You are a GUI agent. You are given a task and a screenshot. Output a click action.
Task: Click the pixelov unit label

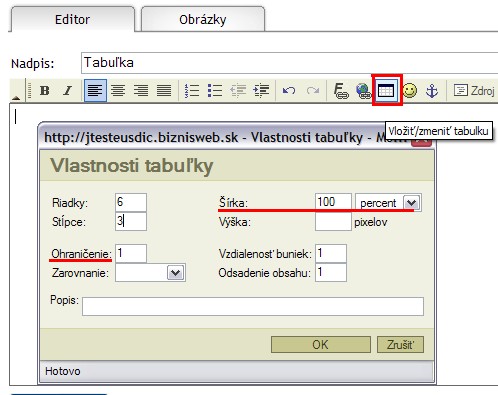pyautogui.click(x=371, y=222)
